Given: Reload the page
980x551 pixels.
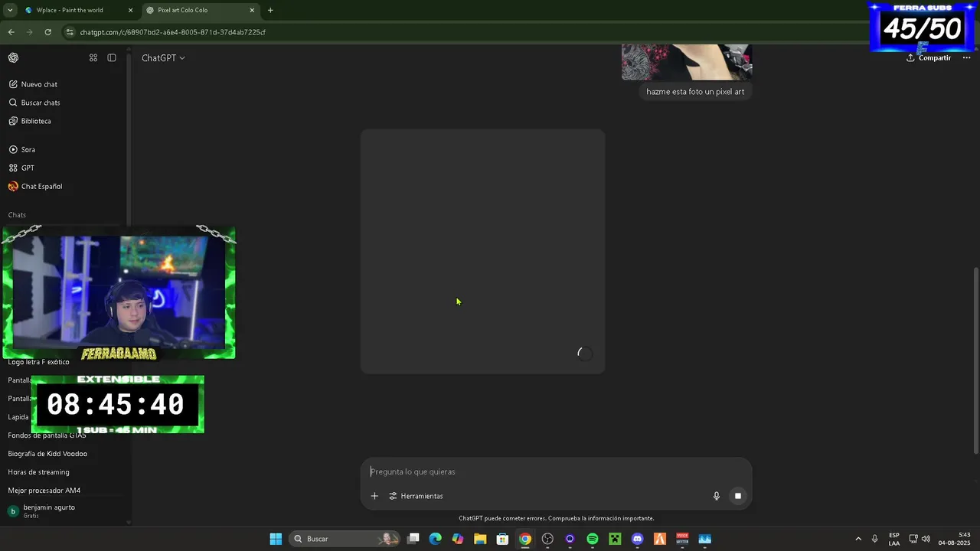Looking at the screenshot, I should tap(48, 32).
